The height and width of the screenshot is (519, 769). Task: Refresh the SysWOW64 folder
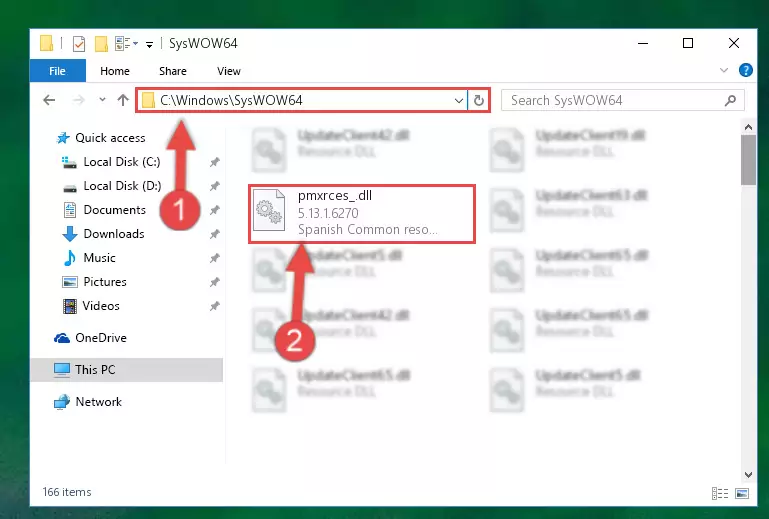(479, 101)
